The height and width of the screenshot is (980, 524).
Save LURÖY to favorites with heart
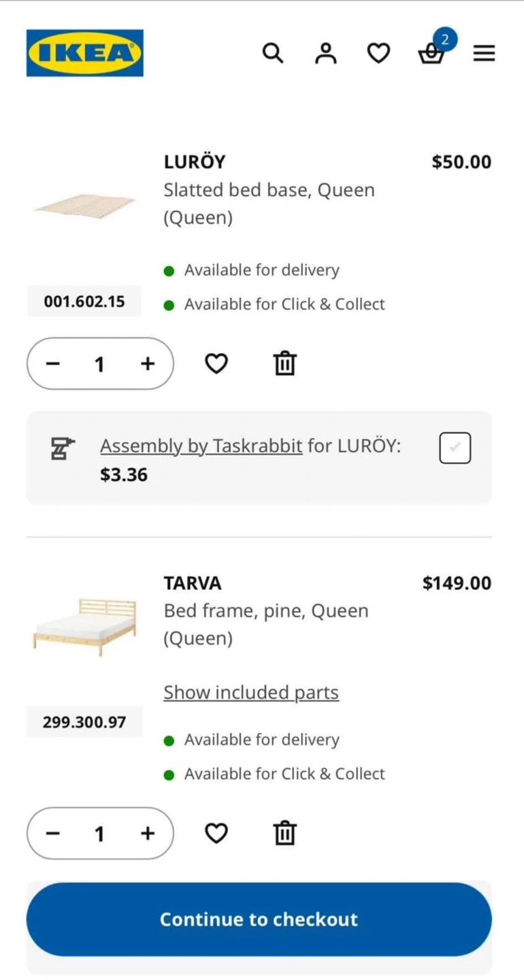click(216, 364)
